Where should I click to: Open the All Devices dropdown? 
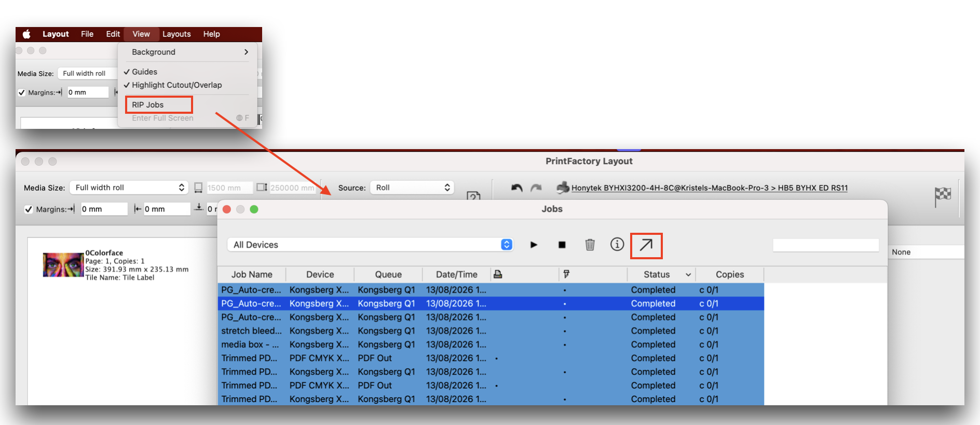click(x=371, y=245)
